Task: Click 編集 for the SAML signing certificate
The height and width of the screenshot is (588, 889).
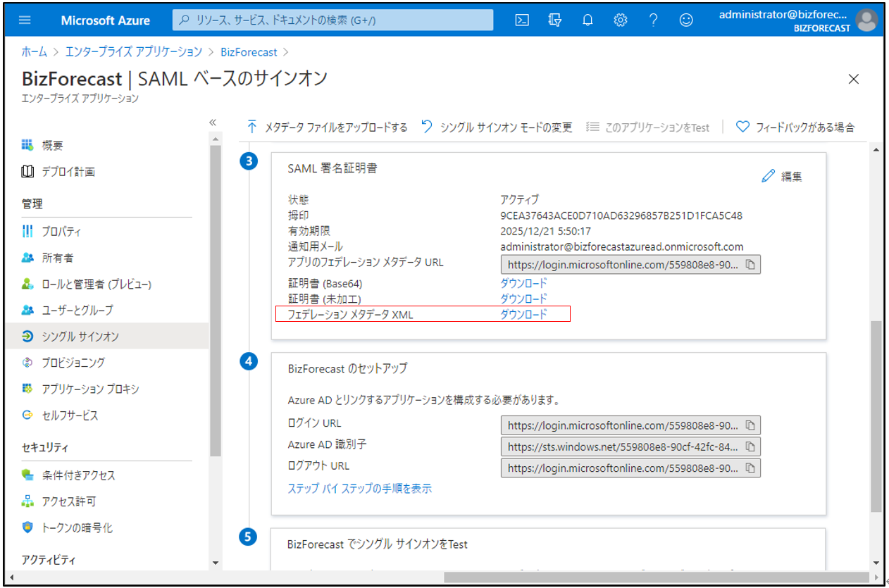Action: coord(782,177)
